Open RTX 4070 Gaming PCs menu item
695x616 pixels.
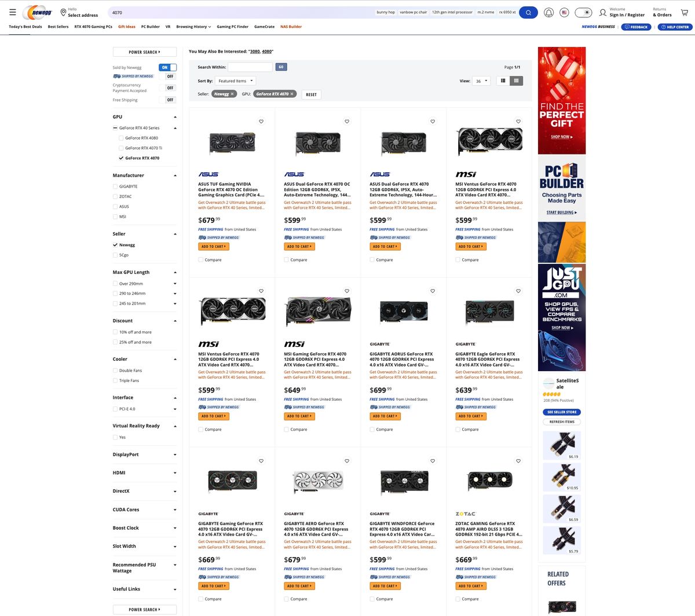pyautogui.click(x=93, y=27)
